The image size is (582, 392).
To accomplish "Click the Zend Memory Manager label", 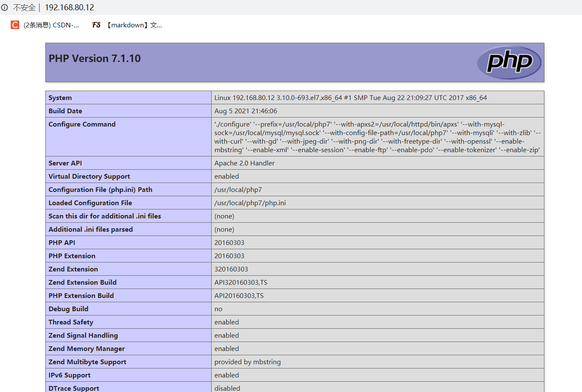I will tap(87, 348).
